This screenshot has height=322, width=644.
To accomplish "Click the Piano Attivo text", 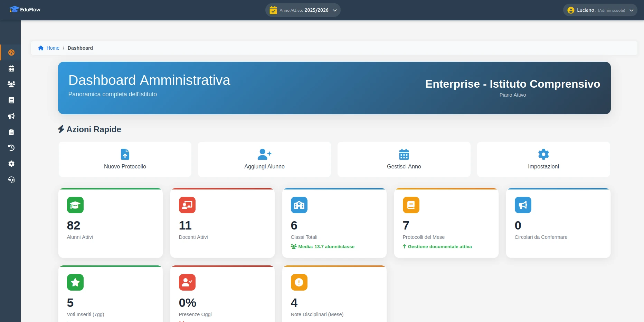I will (513, 95).
